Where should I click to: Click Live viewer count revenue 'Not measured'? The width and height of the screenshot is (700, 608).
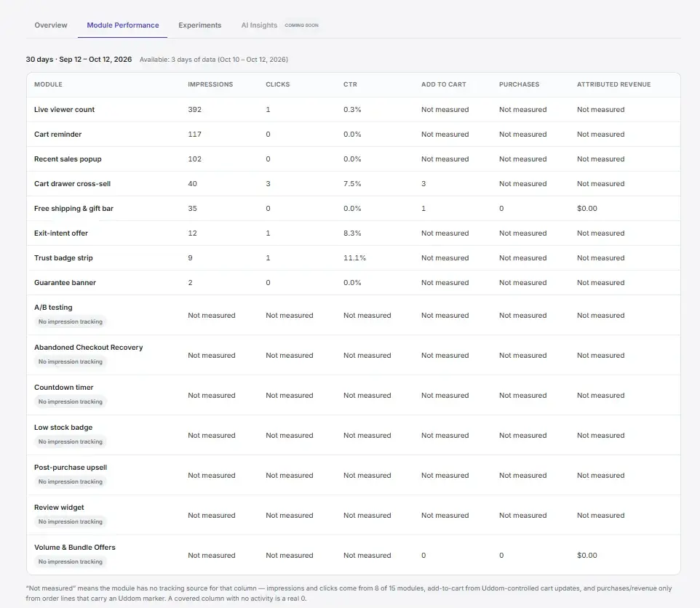600,109
